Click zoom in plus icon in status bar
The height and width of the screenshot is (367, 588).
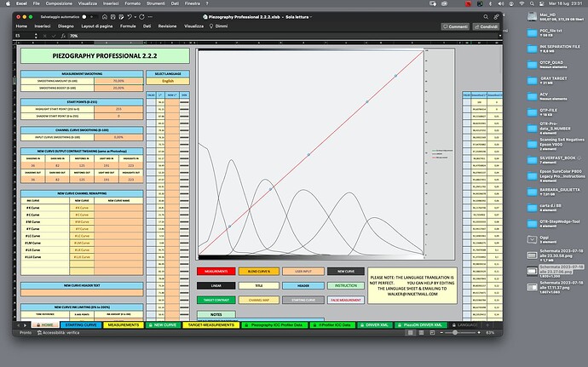(x=479, y=333)
